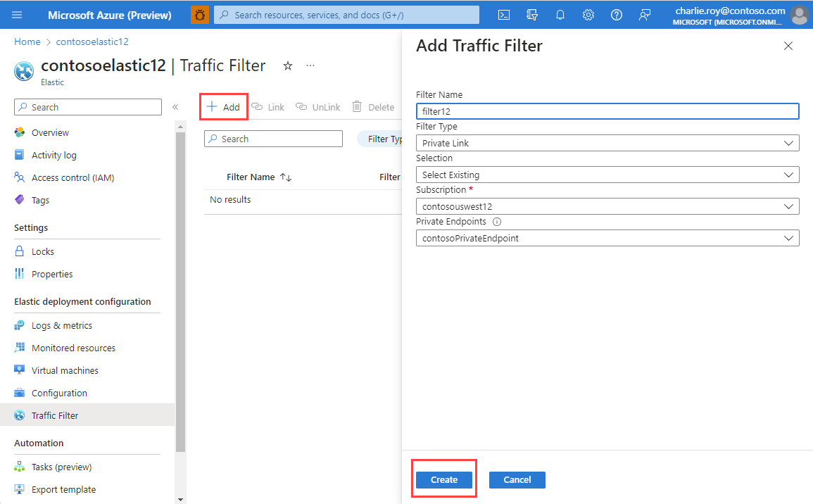Image resolution: width=813 pixels, height=504 pixels.
Task: Expand the Private Endpoints dropdown
Action: click(607, 238)
